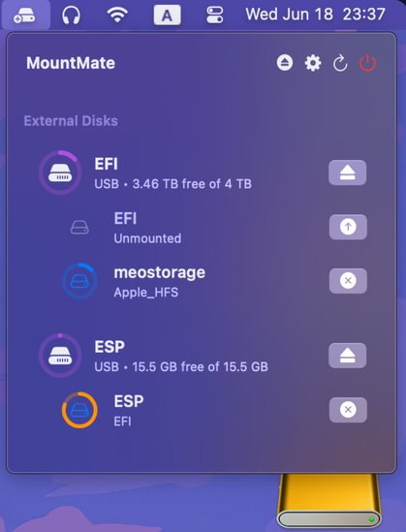This screenshot has height=532, width=406.
Task: Select the yellow external drive desktop icon
Action: point(329,502)
